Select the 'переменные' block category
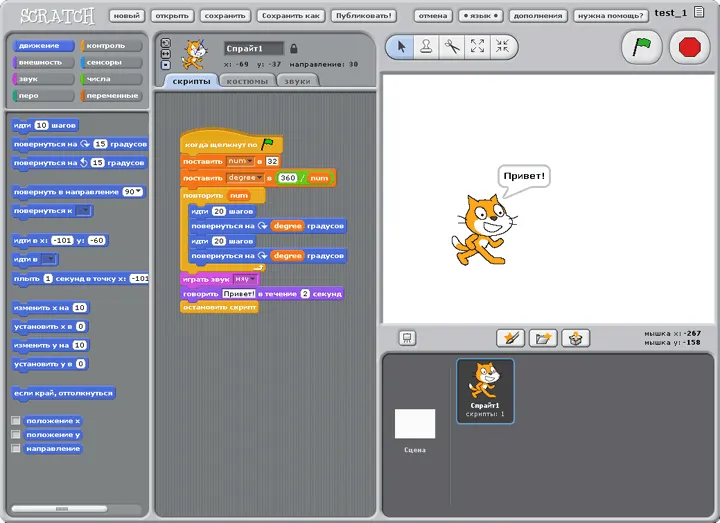Screen dimensions: 720x523 111,96
